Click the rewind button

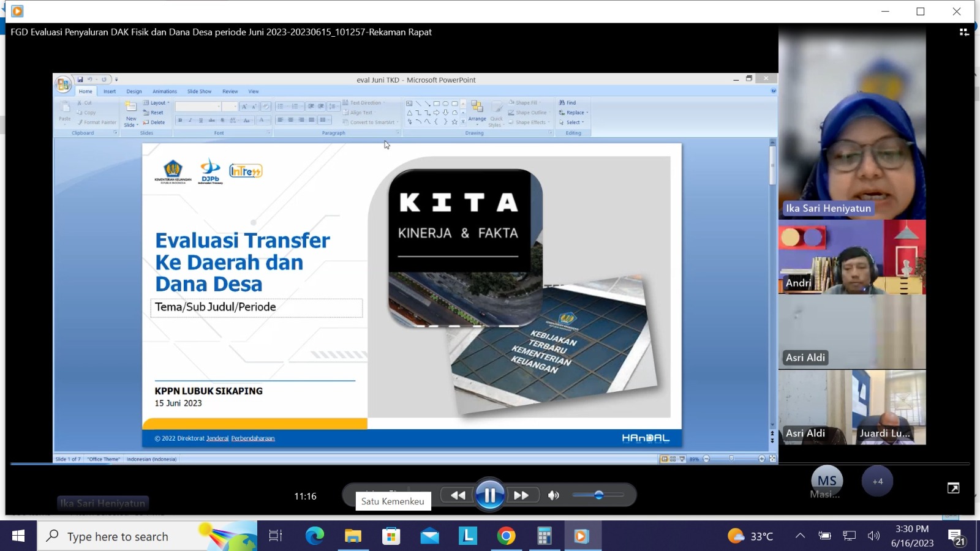pyautogui.click(x=458, y=495)
